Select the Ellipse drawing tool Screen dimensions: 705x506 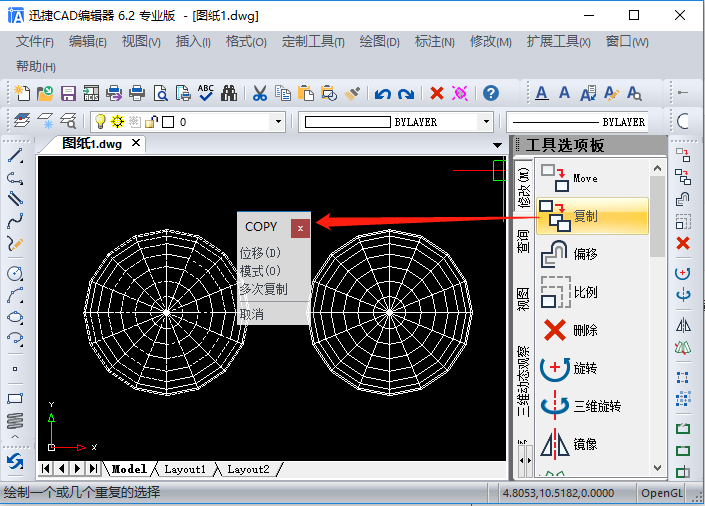[15, 317]
